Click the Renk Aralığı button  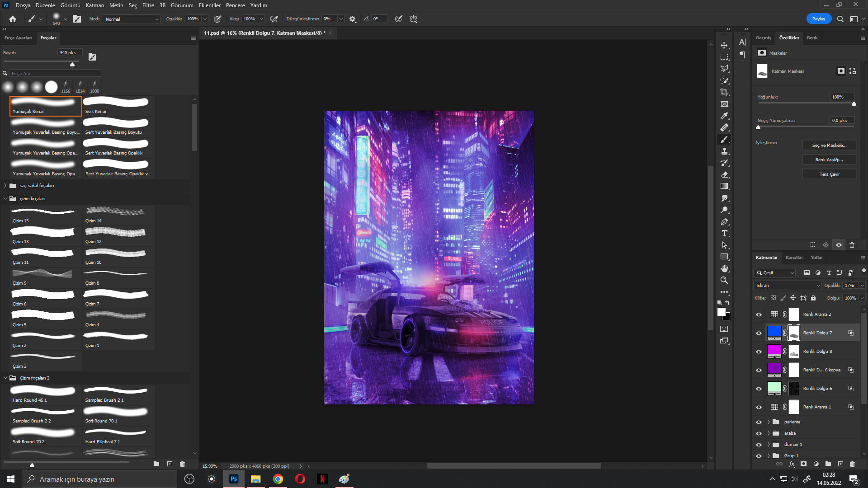click(830, 160)
